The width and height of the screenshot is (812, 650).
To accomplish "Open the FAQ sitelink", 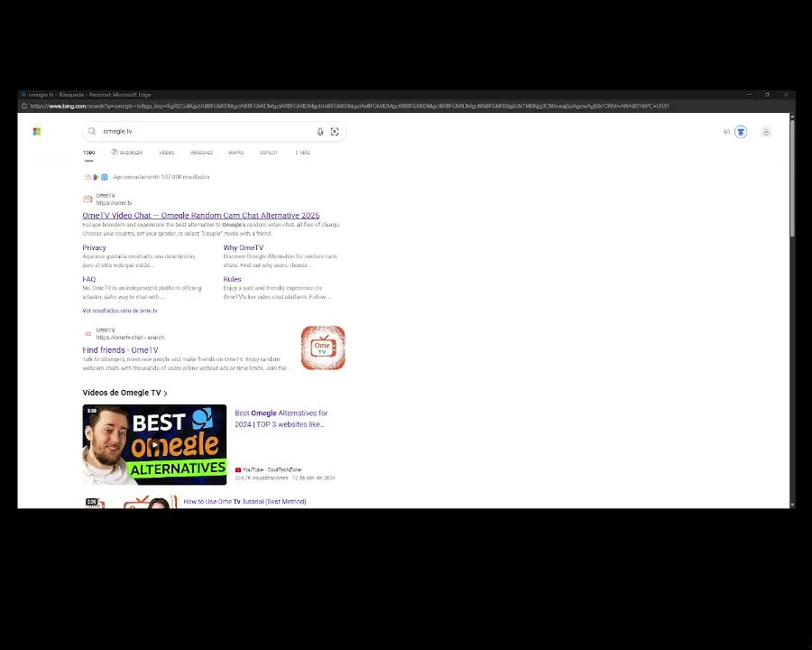I will [89, 279].
